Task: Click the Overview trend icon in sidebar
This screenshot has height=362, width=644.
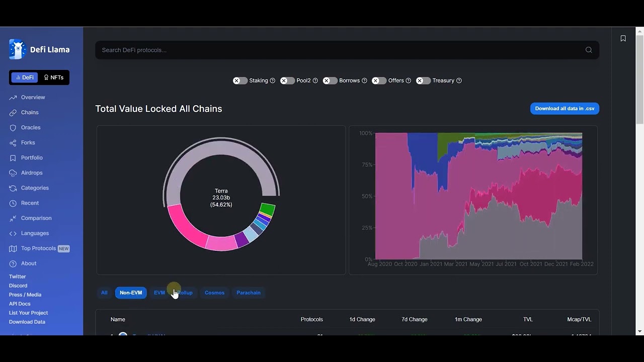Action: (x=13, y=98)
